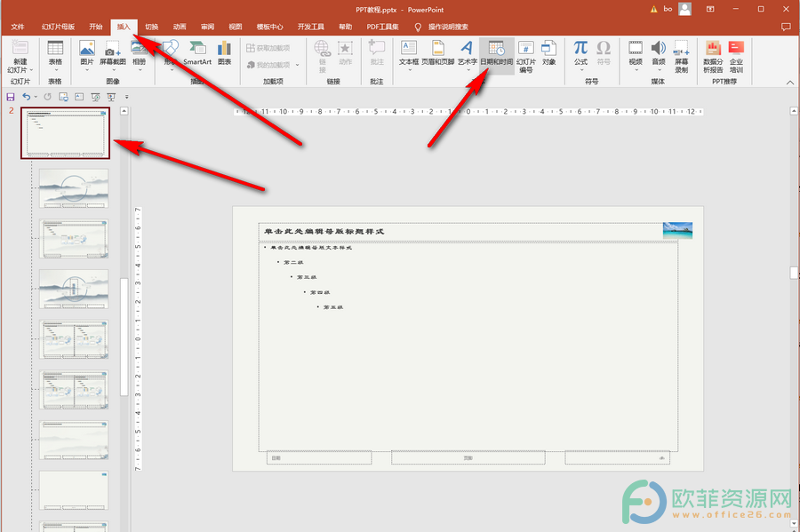
Task: Click the Undo arrow icon
Action: tap(27, 97)
